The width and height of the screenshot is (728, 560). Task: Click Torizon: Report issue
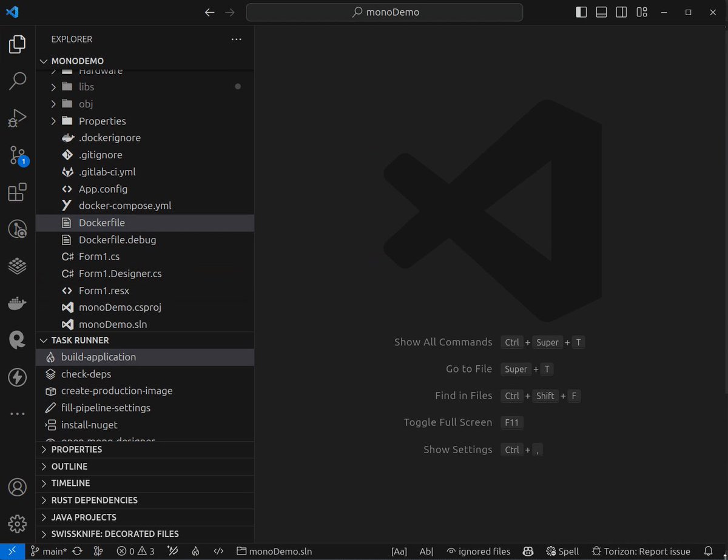[641, 552]
